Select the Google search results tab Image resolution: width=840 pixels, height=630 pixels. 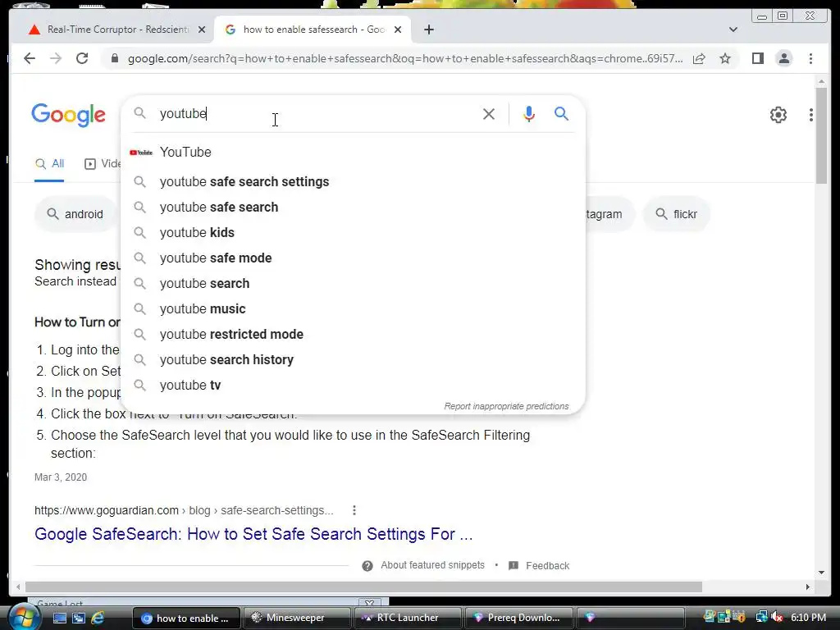point(313,30)
